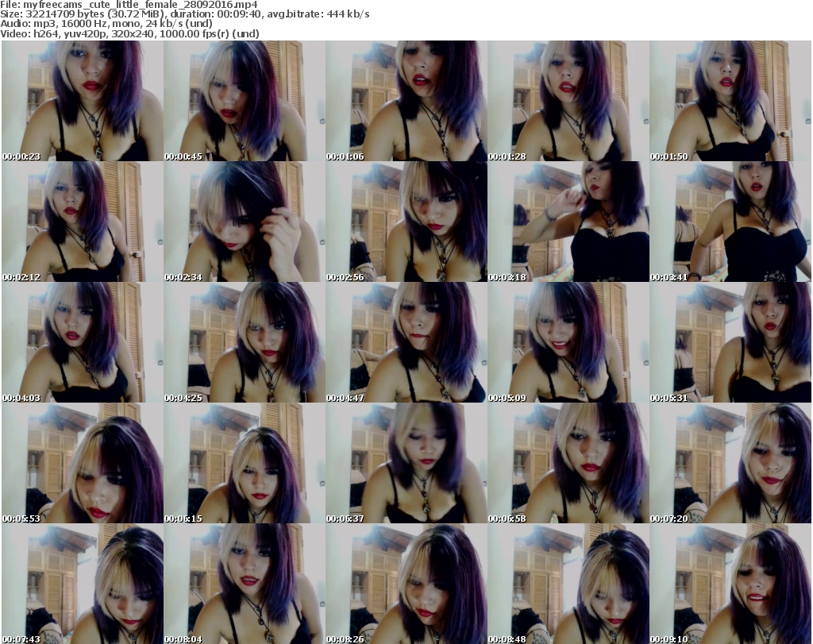The height and width of the screenshot is (644, 813).
Task: Click the 00:03:18 frame
Action: pyautogui.click(x=568, y=222)
